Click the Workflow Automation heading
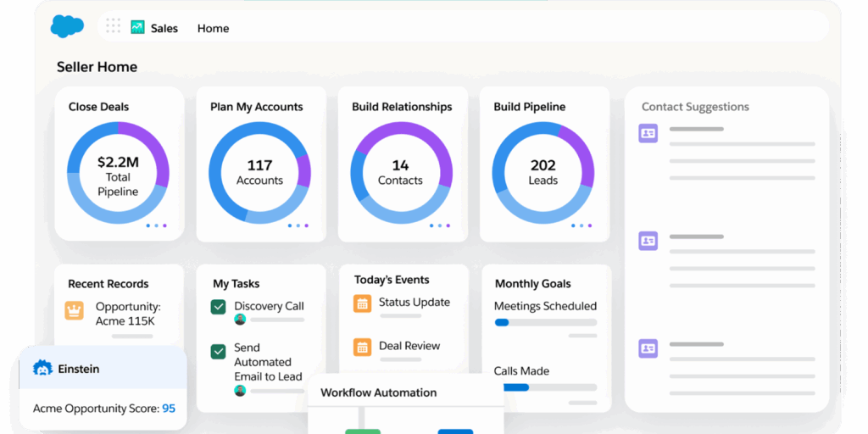This screenshot has width=868, height=434. [379, 392]
